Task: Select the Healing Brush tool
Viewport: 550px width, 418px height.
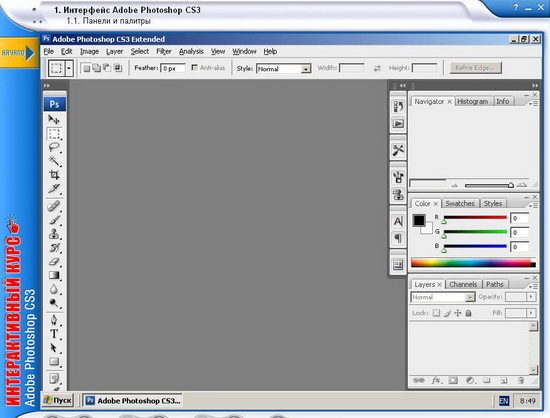Action: [x=54, y=206]
